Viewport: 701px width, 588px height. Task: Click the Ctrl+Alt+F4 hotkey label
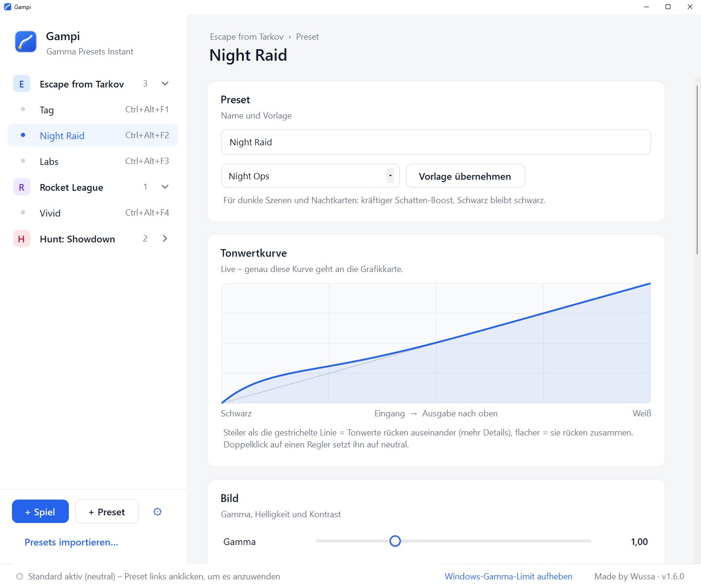[147, 213]
